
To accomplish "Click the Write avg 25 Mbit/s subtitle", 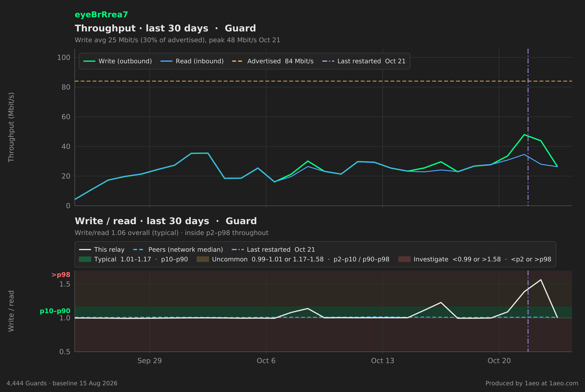I will click(x=177, y=40).
